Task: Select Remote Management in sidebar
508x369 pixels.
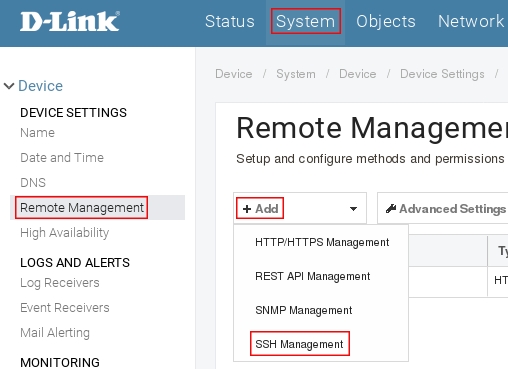Action: click(82, 207)
